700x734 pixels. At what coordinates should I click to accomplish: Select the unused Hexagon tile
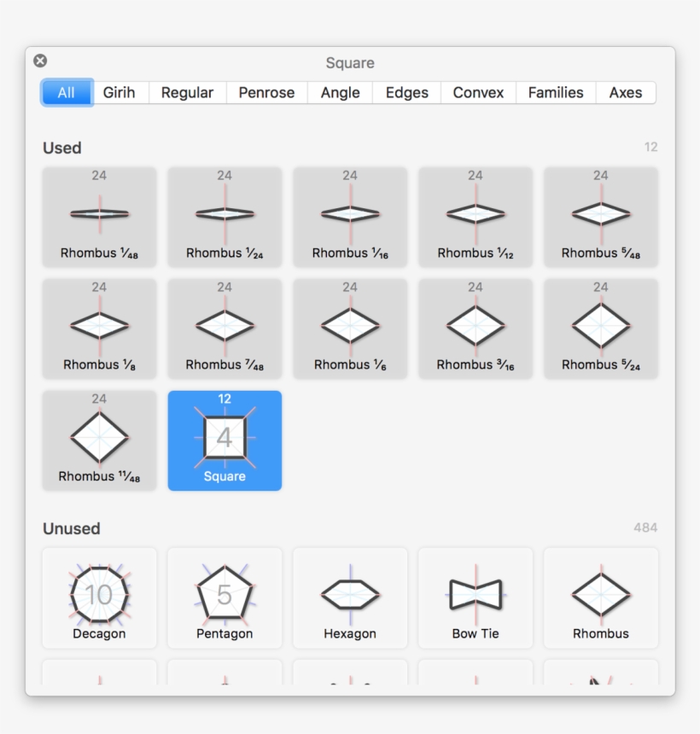[350, 597]
